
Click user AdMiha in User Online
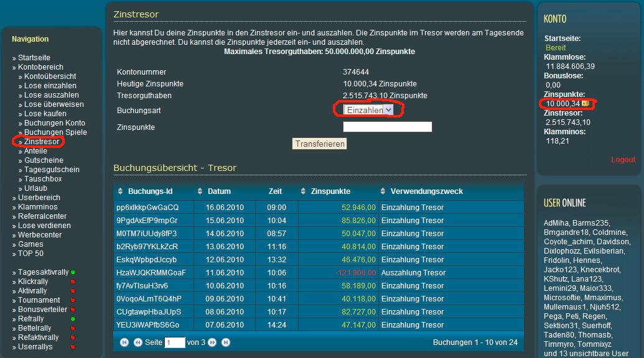pyautogui.click(x=556, y=223)
